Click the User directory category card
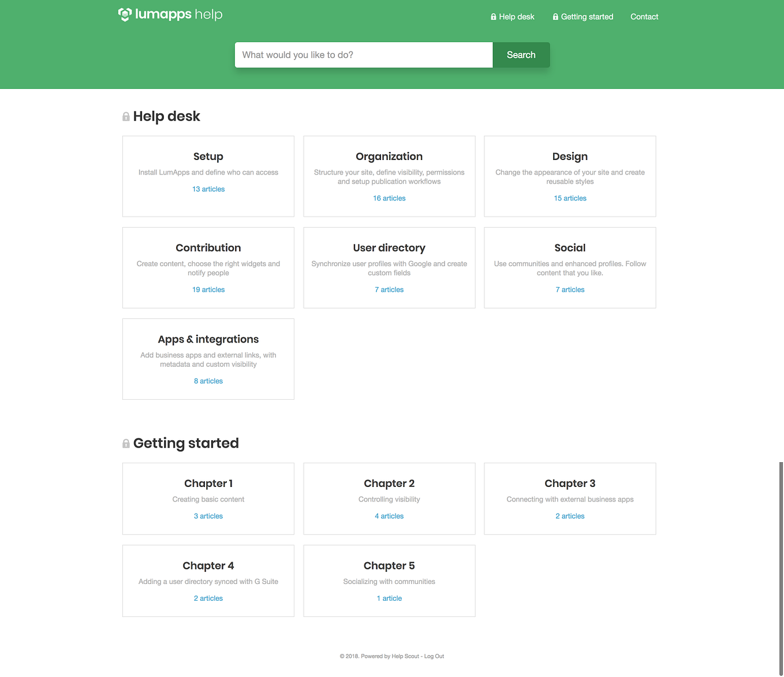 coord(389,267)
